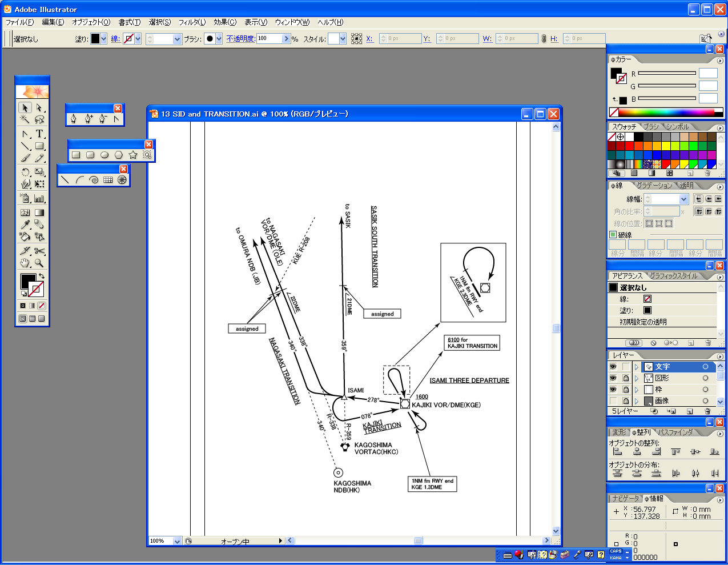The image size is (728, 565).
Task: Select the Pencil tool
Action: (x=39, y=158)
